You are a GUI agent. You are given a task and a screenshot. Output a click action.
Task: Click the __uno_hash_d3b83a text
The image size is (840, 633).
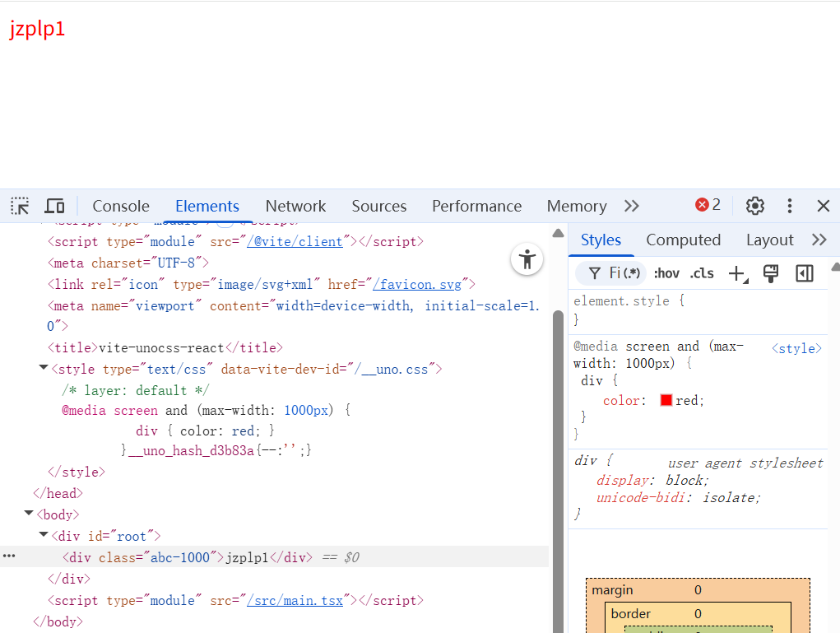tap(191, 451)
